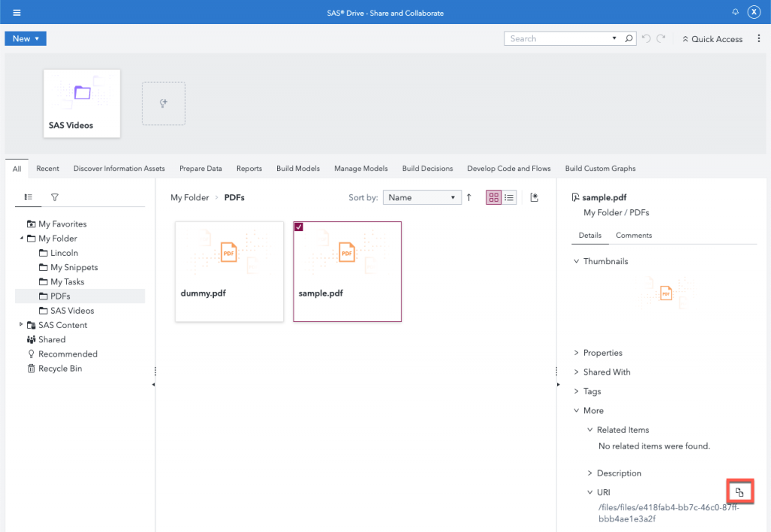Uncheck the sample.pdf selection checkbox
This screenshot has width=771, height=532.
[x=298, y=225]
